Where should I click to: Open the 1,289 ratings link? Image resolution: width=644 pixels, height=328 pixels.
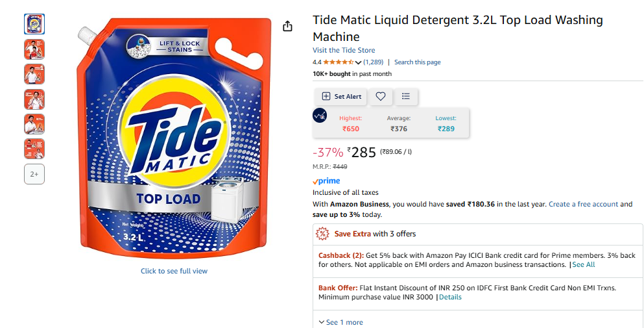click(x=374, y=62)
